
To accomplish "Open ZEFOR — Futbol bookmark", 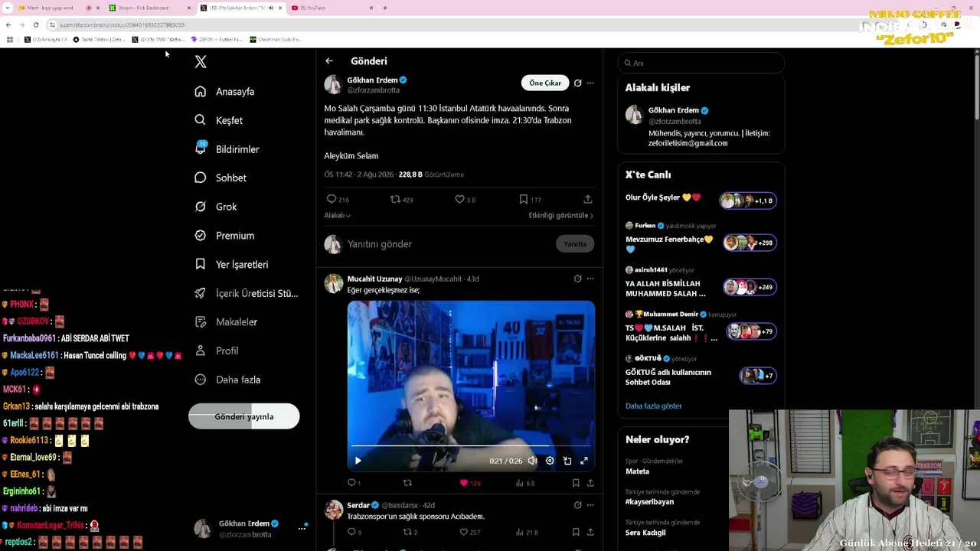I will pyautogui.click(x=217, y=39).
